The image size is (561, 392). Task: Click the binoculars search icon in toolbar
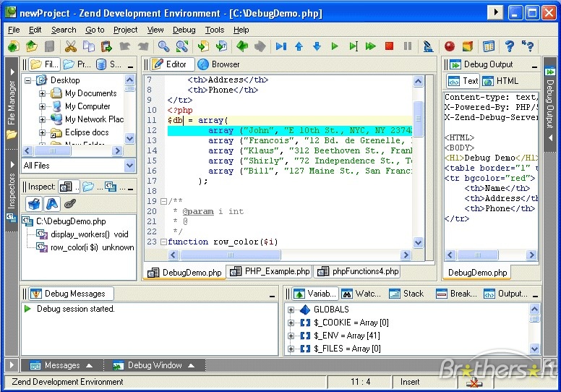pyautogui.click(x=182, y=46)
